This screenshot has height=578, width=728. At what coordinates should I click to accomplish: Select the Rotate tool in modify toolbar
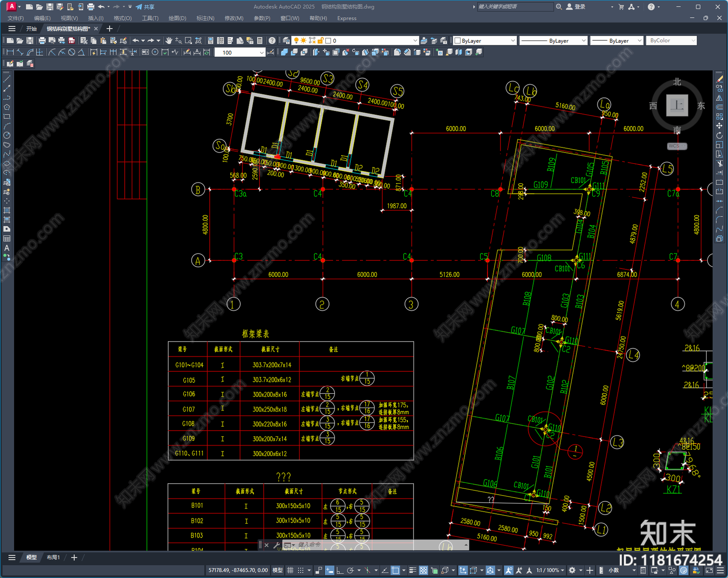point(719,136)
